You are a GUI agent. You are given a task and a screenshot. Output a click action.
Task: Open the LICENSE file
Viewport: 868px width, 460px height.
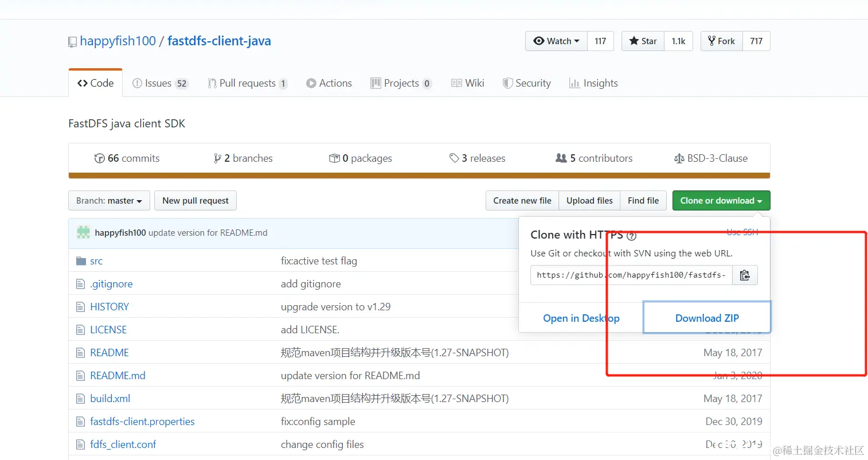tap(108, 330)
